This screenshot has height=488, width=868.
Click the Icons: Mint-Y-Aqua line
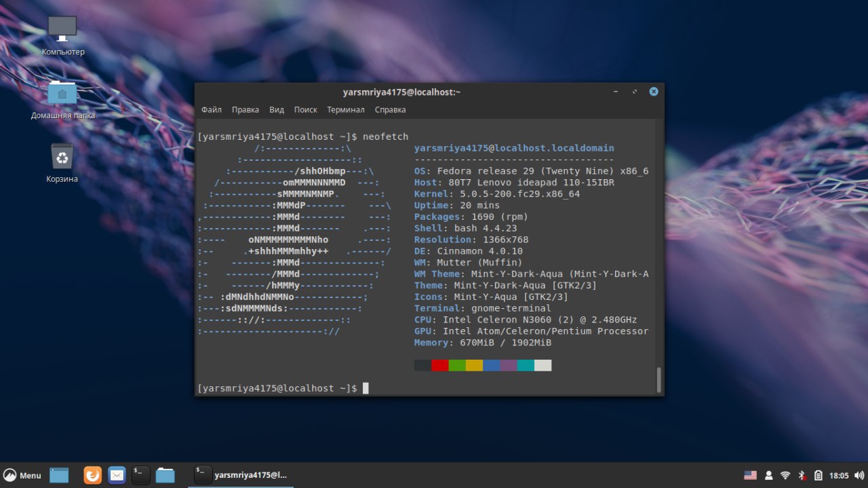[492, 297]
